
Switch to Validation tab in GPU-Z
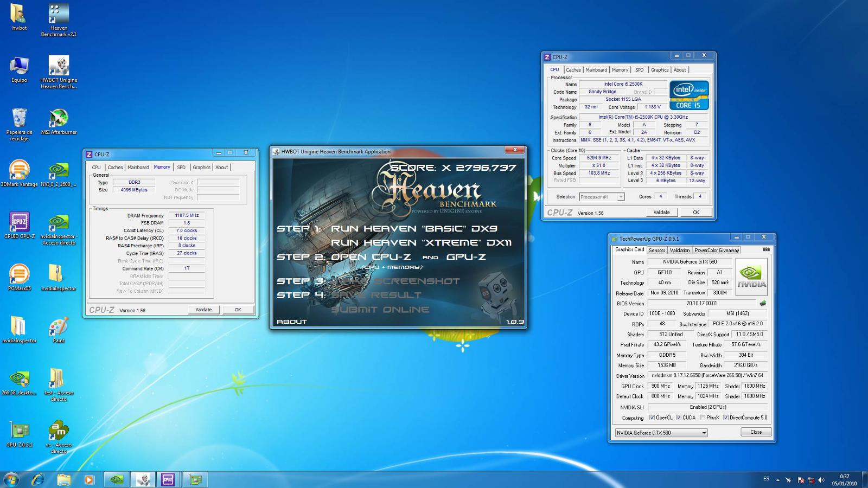(679, 250)
